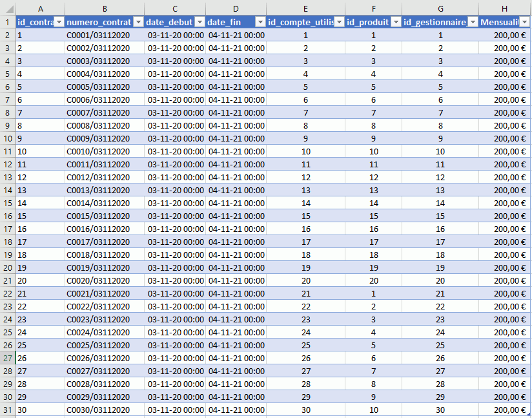
Task: Select Mensualité cell in row 11
Action: 504,151
